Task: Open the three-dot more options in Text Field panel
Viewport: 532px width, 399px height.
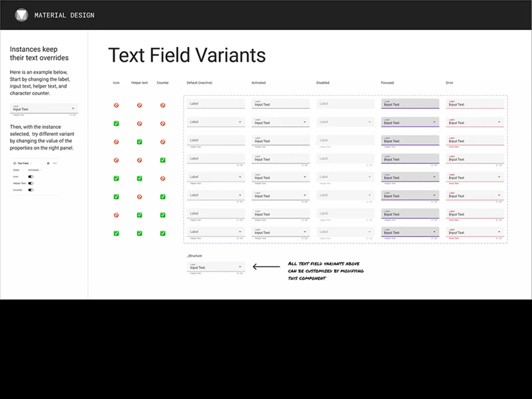Action: 55,163
